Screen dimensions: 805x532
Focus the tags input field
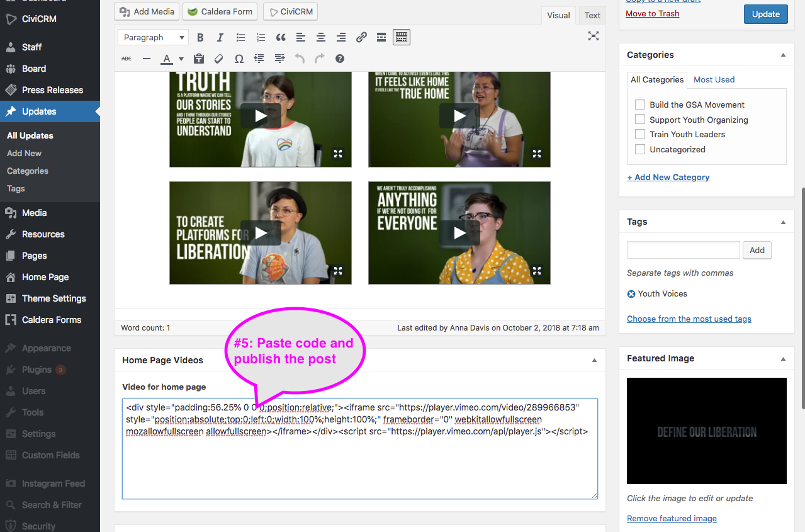click(684, 250)
